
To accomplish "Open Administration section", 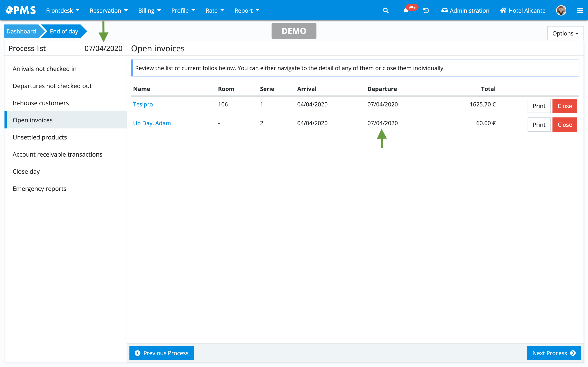I will (465, 11).
